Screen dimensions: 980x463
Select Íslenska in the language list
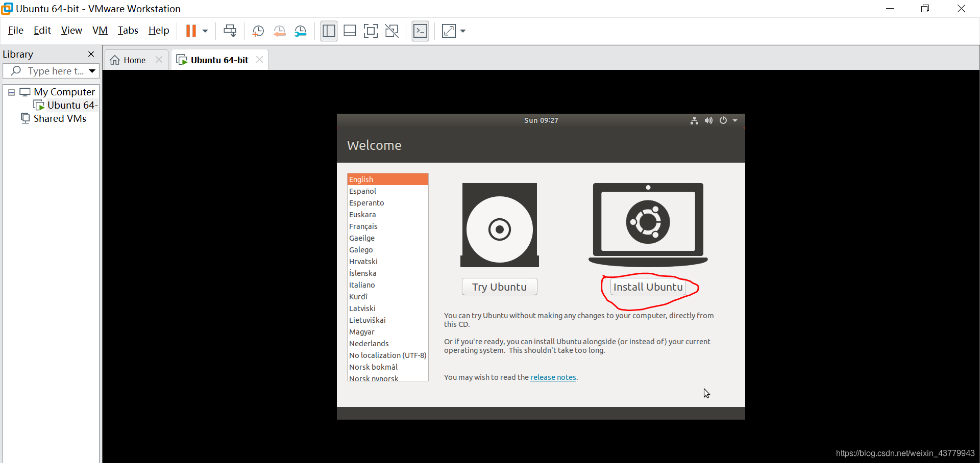coord(387,273)
